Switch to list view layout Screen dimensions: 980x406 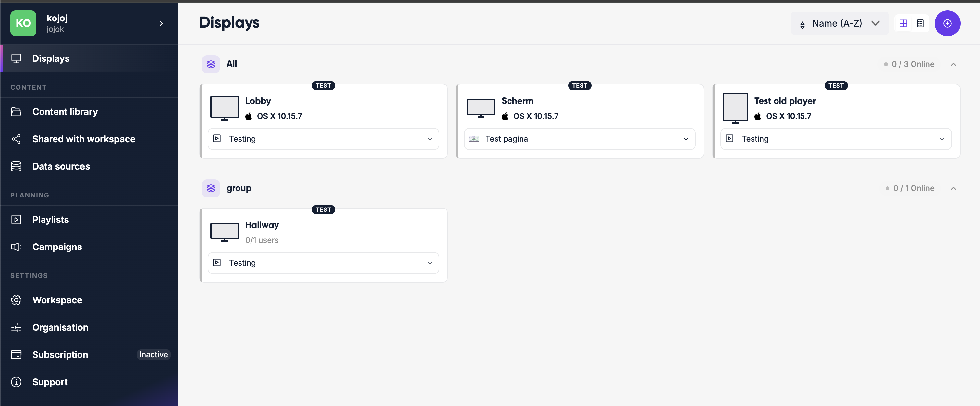pyautogui.click(x=920, y=24)
